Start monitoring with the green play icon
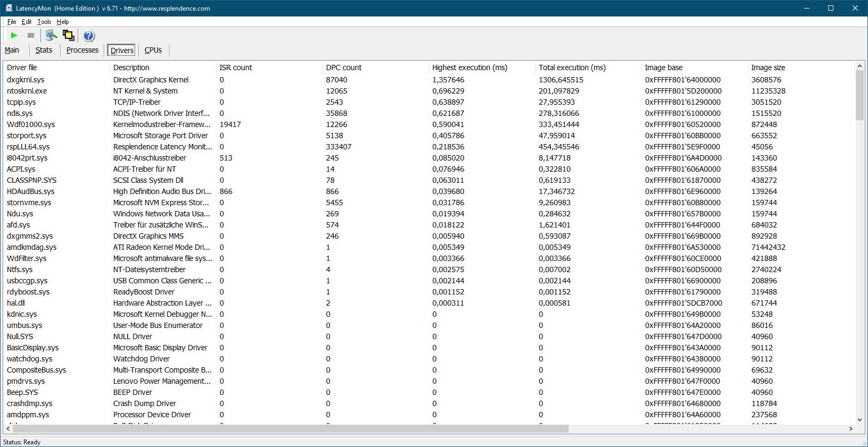The width and height of the screenshot is (868, 447). tap(14, 36)
